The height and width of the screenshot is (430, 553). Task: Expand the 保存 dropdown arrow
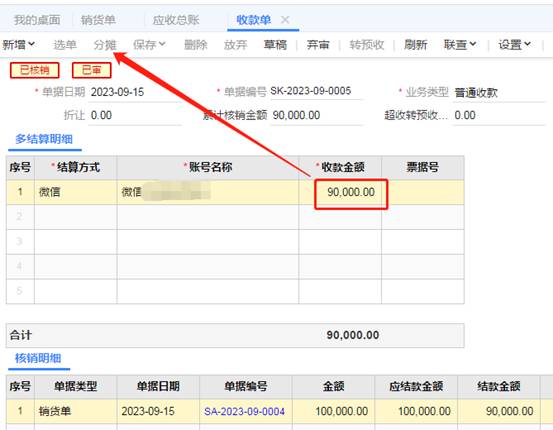coord(162,44)
